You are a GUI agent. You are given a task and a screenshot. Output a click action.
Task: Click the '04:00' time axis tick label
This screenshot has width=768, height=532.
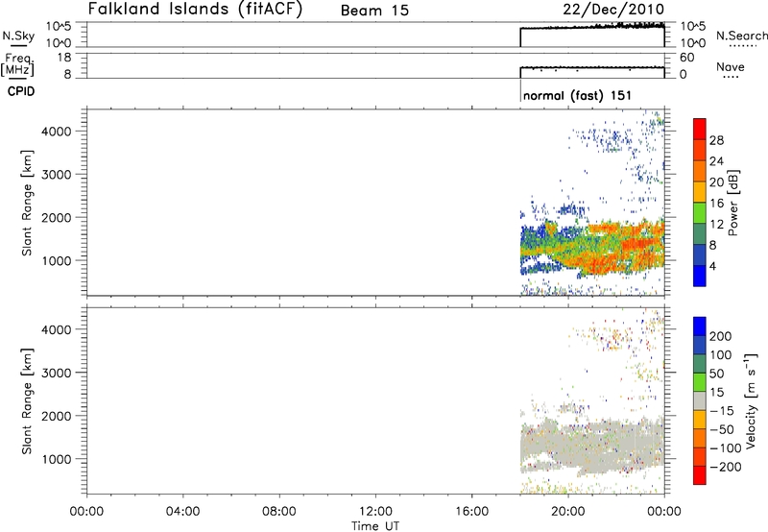[183, 512]
